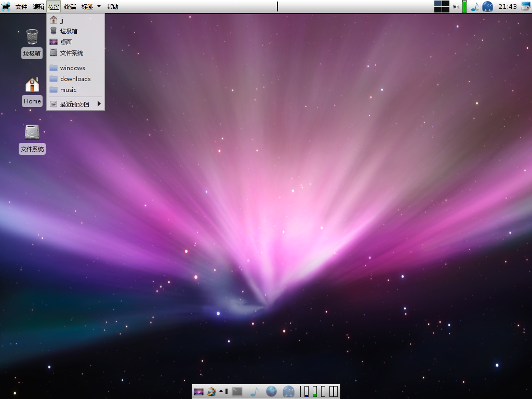Open the 帮助 menu in top panel
Image resolution: width=532 pixels, height=399 pixels.
[113, 7]
